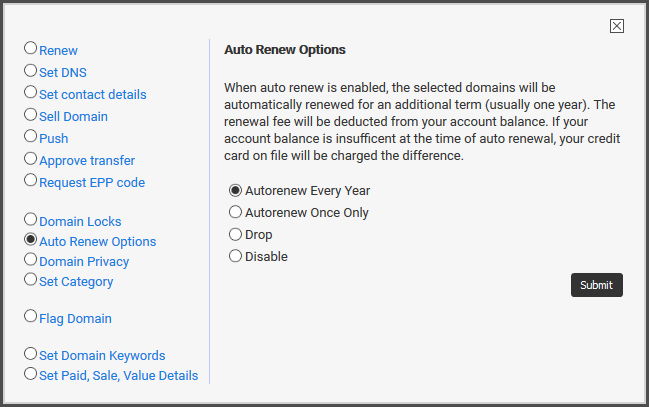This screenshot has width=649, height=407.
Task: Select Request EPP code option
Action: [30, 180]
